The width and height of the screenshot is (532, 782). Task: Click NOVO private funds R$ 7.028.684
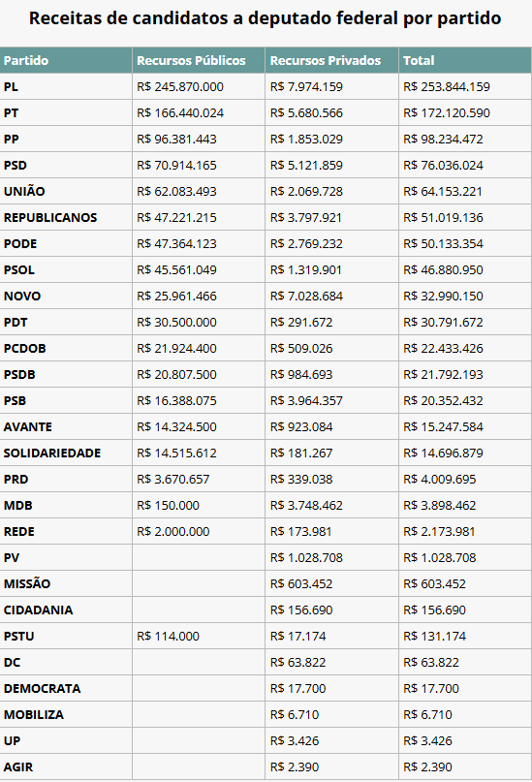pyautogui.click(x=306, y=297)
